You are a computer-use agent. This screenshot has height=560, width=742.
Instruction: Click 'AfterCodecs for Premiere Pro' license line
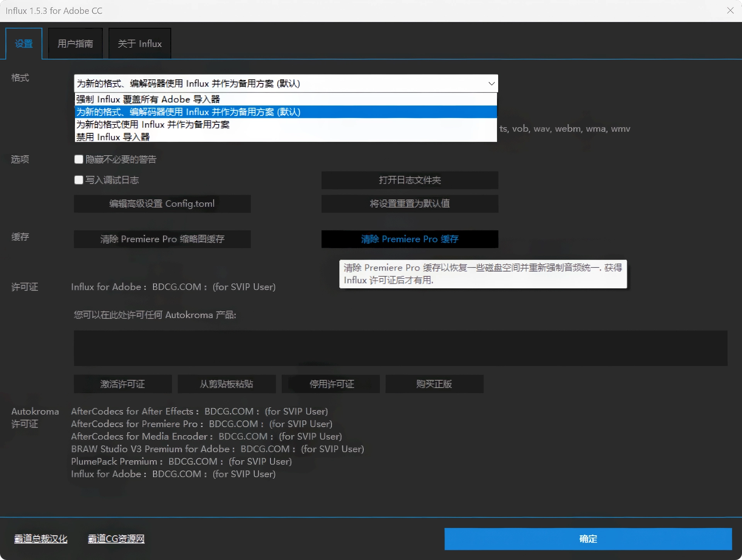(x=202, y=424)
